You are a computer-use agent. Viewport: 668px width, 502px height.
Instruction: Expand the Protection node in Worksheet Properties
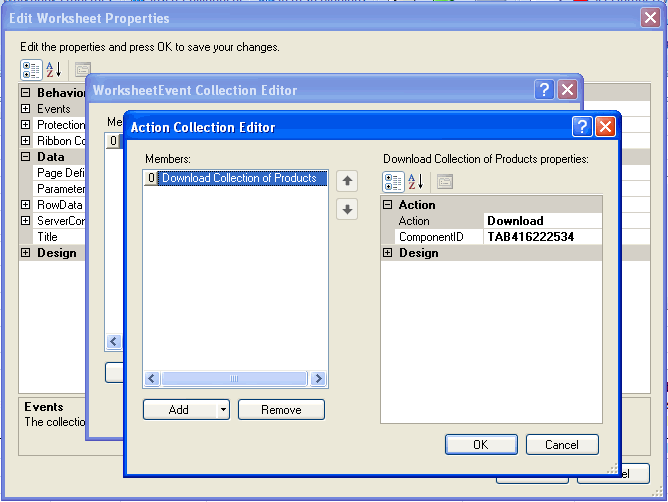tap(26, 124)
